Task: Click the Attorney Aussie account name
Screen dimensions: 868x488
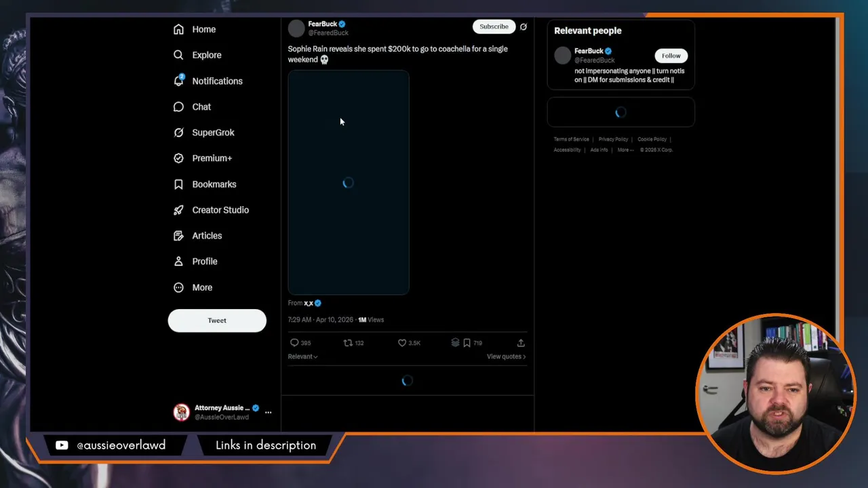Action: [222, 408]
